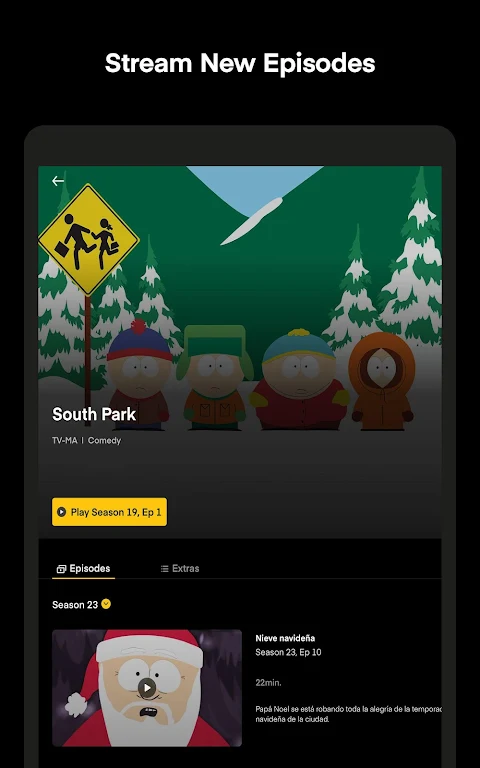Play the Santa episode thumbnail overlay
480x768 pixels.
coord(147,688)
